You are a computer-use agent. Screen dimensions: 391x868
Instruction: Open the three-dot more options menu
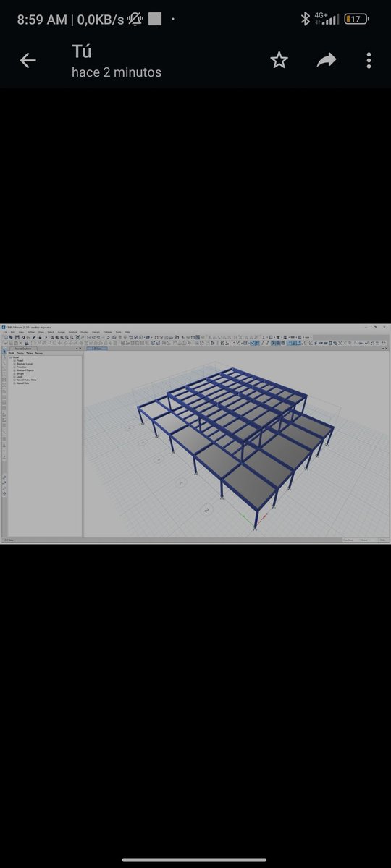[x=369, y=61]
